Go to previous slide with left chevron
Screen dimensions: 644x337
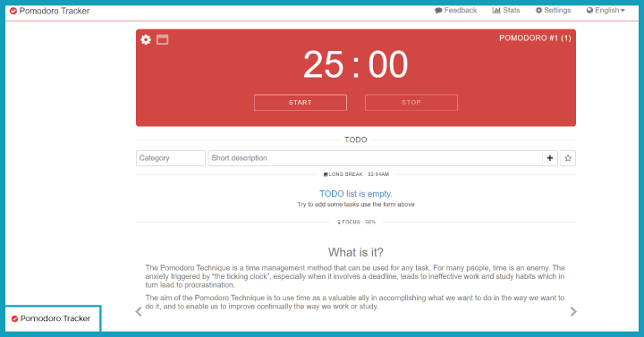[x=139, y=312]
